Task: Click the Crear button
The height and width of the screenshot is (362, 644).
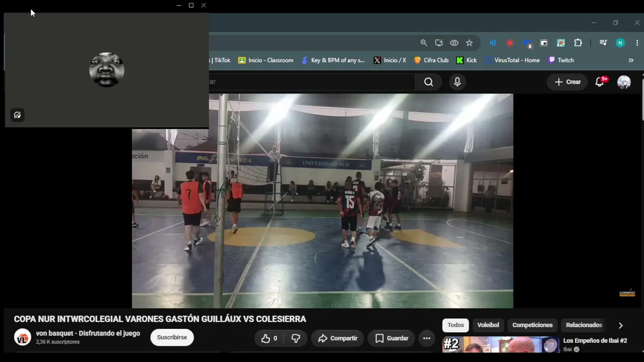Action: [568, 82]
